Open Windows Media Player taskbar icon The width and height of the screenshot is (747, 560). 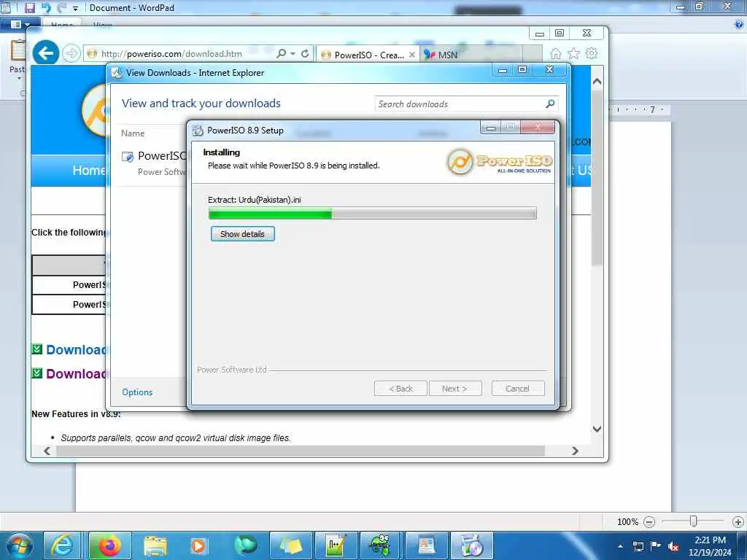198,545
